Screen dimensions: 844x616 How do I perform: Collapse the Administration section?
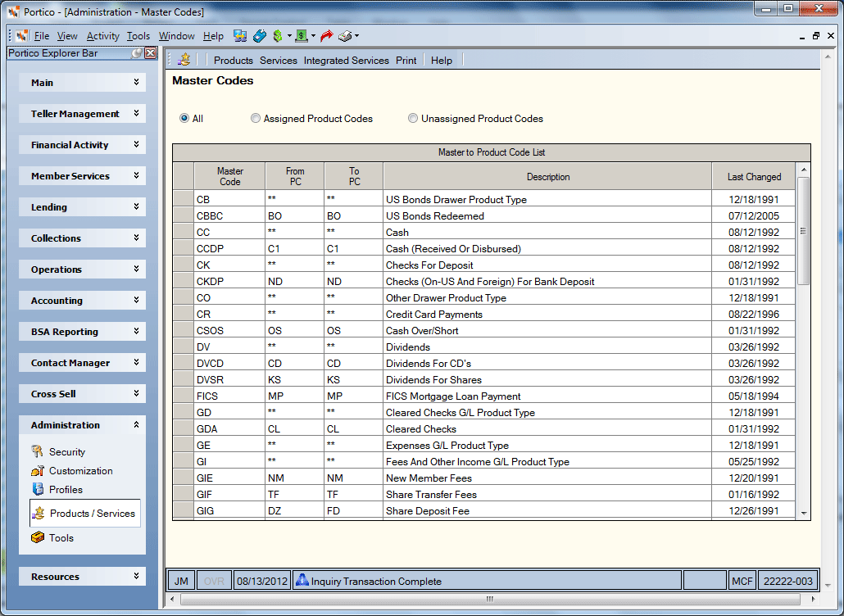[136, 425]
